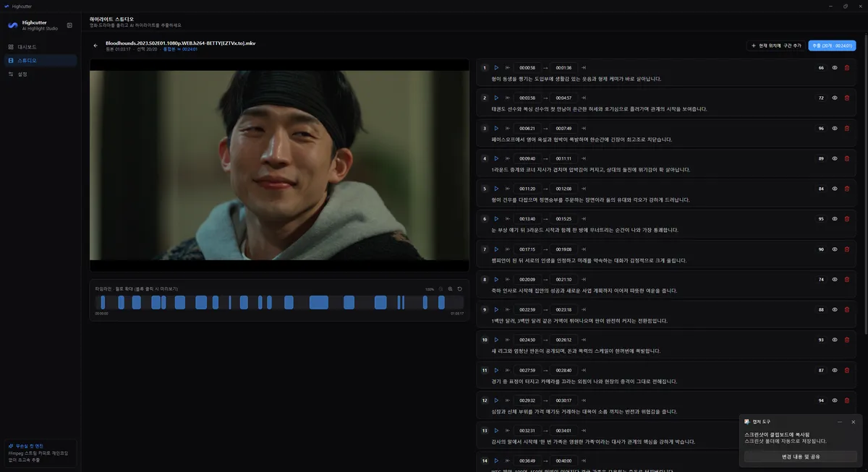Play highlight segment 3 preview

(496, 128)
